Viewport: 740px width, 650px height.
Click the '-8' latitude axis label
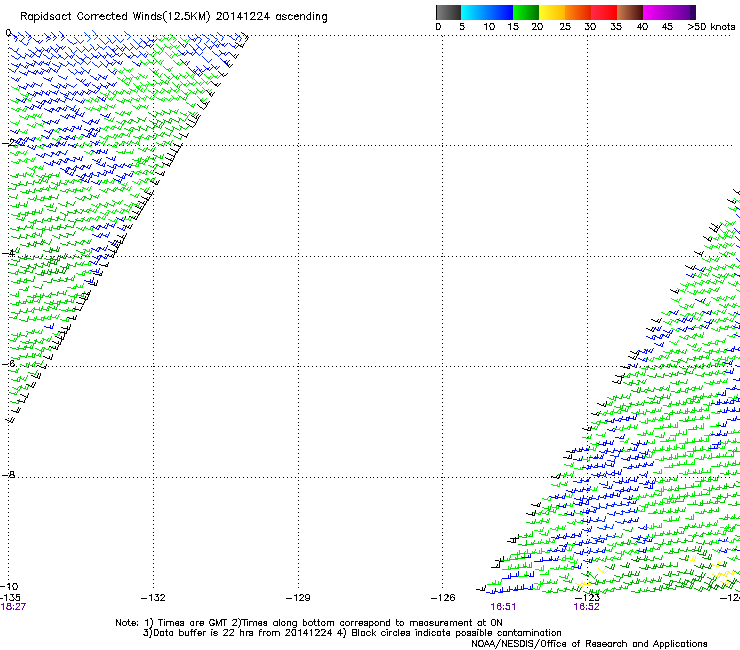click(8, 474)
